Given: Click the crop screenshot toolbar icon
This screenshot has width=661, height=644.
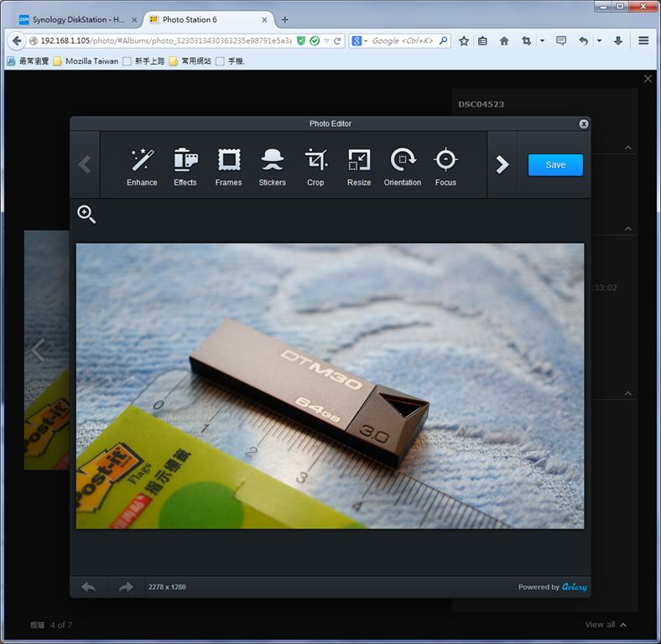Looking at the screenshot, I should click(526, 41).
